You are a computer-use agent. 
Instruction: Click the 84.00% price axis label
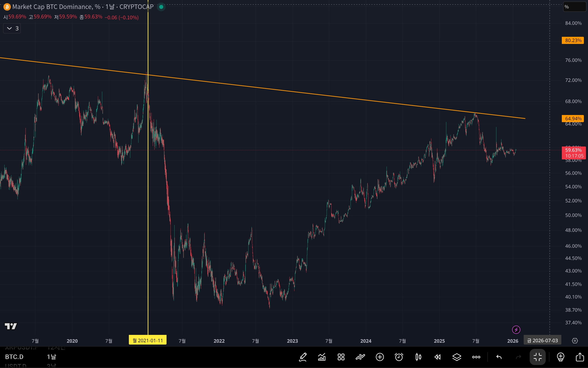(573, 23)
